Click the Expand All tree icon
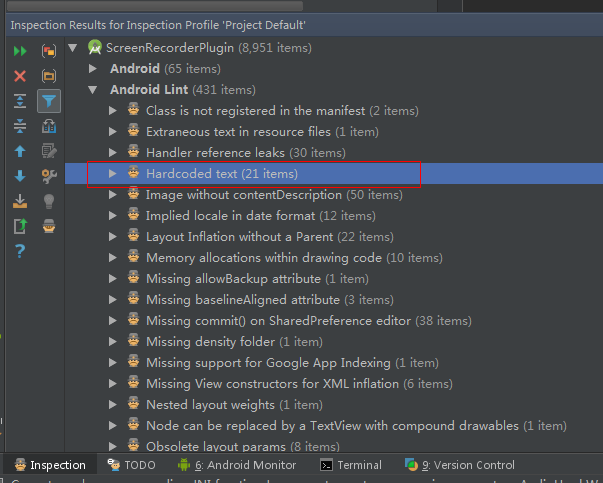The width and height of the screenshot is (603, 483). (x=20, y=100)
